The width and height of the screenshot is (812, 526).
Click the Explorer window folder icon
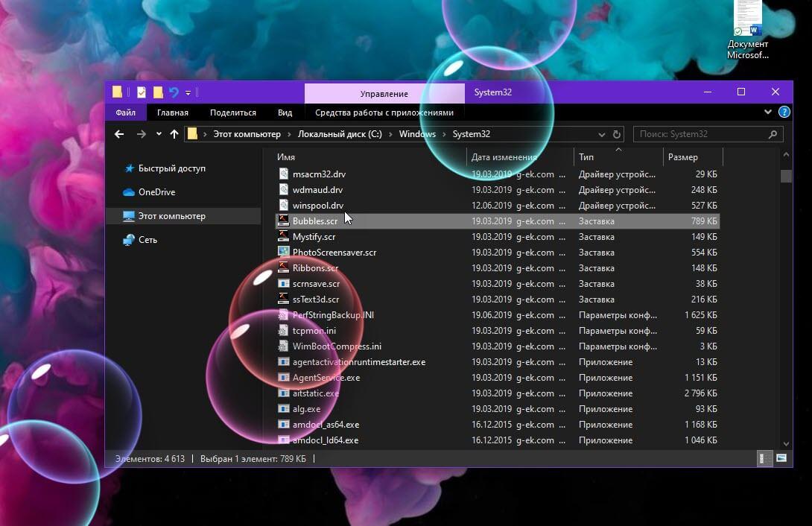118,92
